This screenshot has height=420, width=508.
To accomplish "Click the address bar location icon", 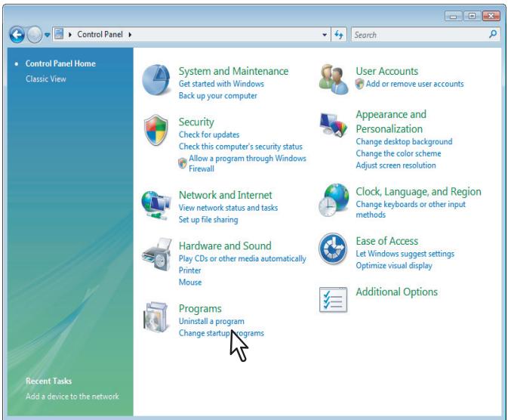I will point(59,34).
